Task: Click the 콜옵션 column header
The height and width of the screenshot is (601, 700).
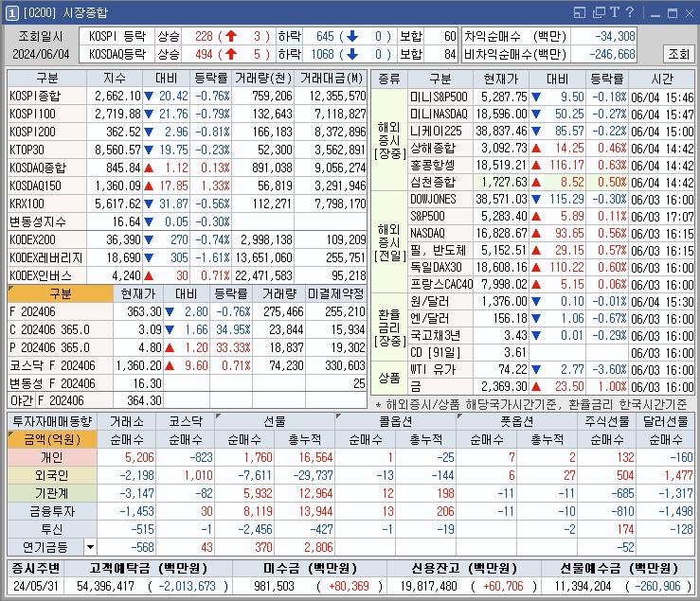Action: click(x=396, y=421)
